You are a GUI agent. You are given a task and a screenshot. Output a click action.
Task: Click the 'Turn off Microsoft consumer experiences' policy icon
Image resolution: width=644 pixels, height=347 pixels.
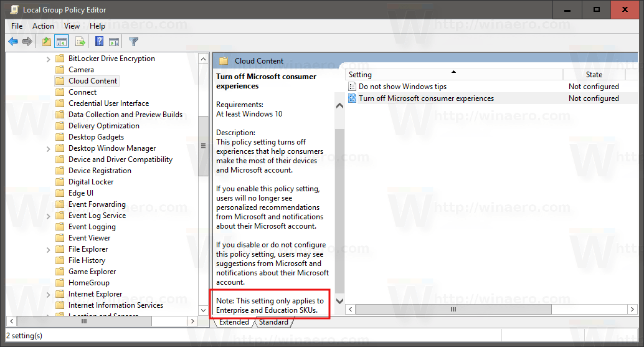coord(352,98)
